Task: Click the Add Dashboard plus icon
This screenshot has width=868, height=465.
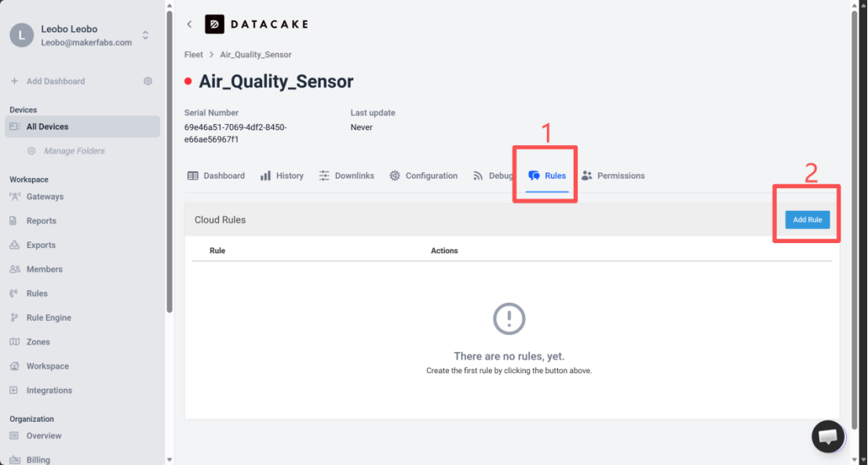Action: click(x=14, y=82)
